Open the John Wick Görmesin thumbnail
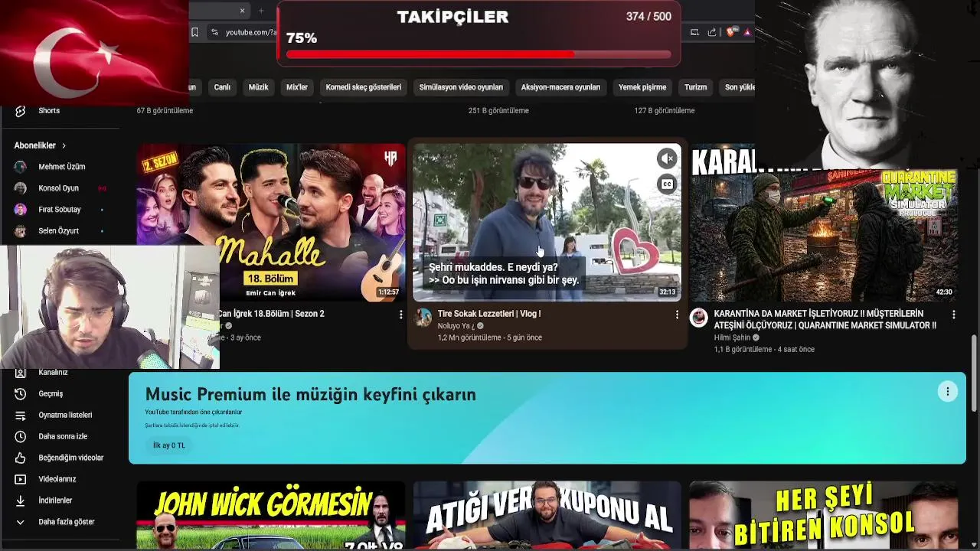 (271, 516)
